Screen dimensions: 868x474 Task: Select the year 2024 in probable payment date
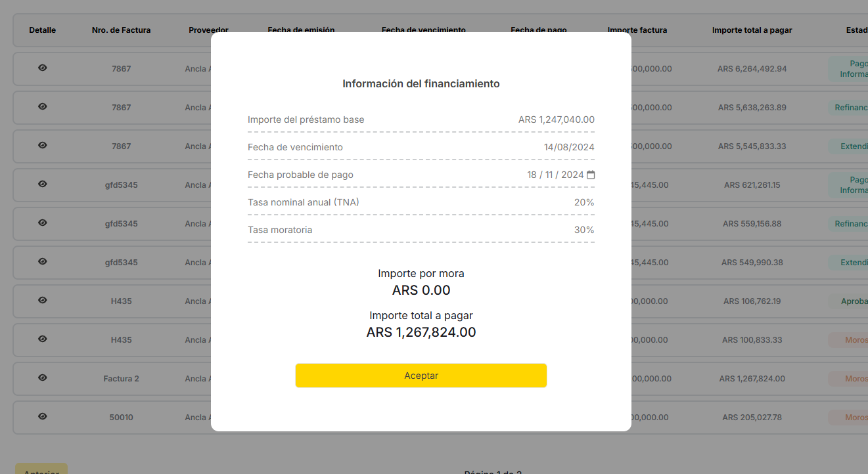pyautogui.click(x=572, y=175)
